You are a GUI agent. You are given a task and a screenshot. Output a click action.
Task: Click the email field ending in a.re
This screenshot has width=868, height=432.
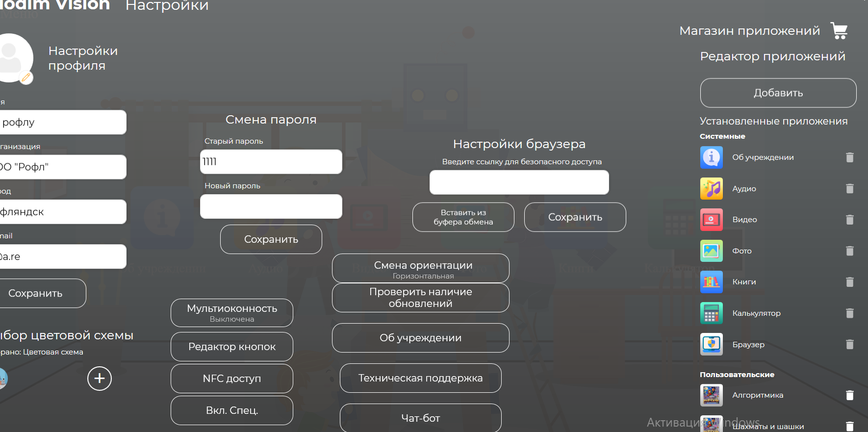63,256
